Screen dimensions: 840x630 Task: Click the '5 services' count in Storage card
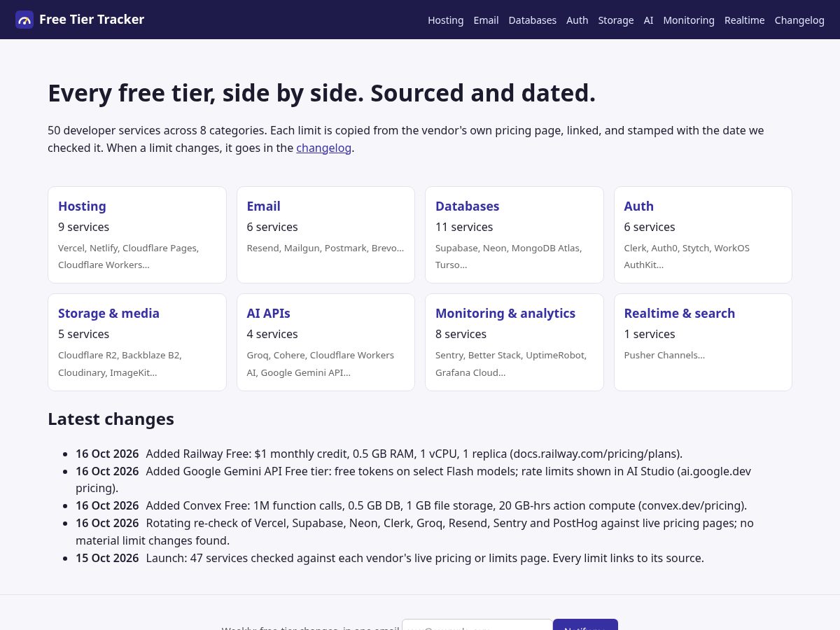click(83, 334)
